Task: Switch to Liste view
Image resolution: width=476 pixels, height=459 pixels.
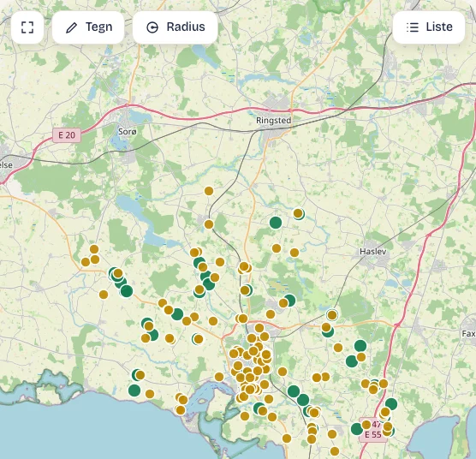Action: (x=429, y=27)
